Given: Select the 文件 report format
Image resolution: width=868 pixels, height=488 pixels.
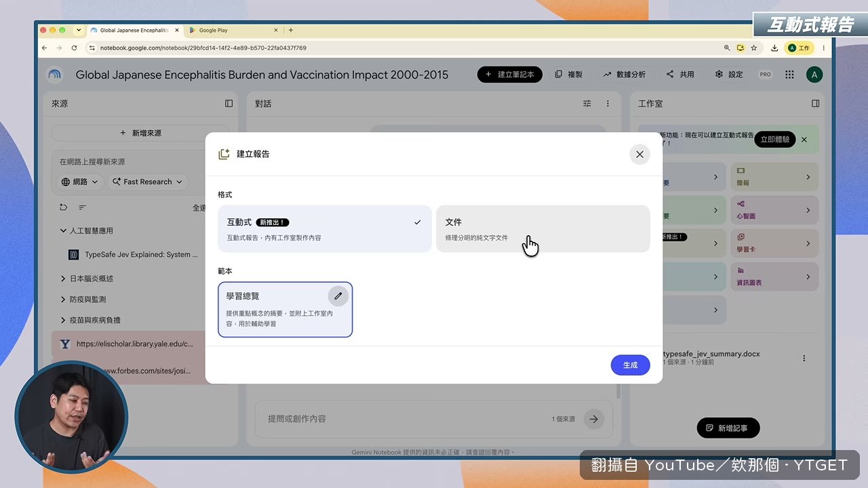Looking at the screenshot, I should click(x=542, y=228).
